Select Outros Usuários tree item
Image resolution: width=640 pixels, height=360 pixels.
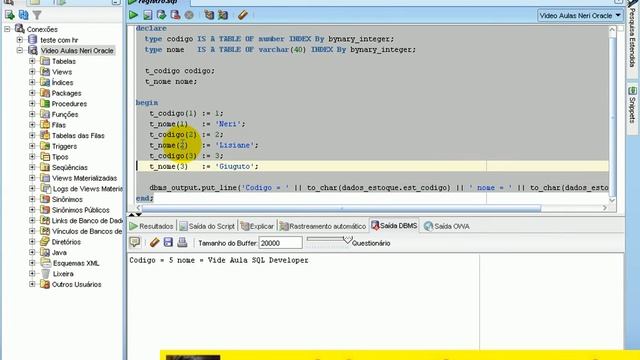pos(77,284)
